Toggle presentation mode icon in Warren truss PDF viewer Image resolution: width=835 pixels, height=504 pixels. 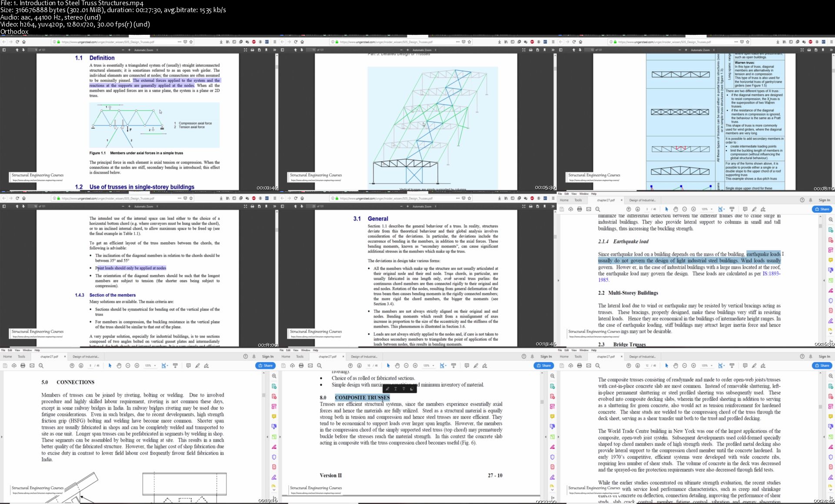click(802, 50)
